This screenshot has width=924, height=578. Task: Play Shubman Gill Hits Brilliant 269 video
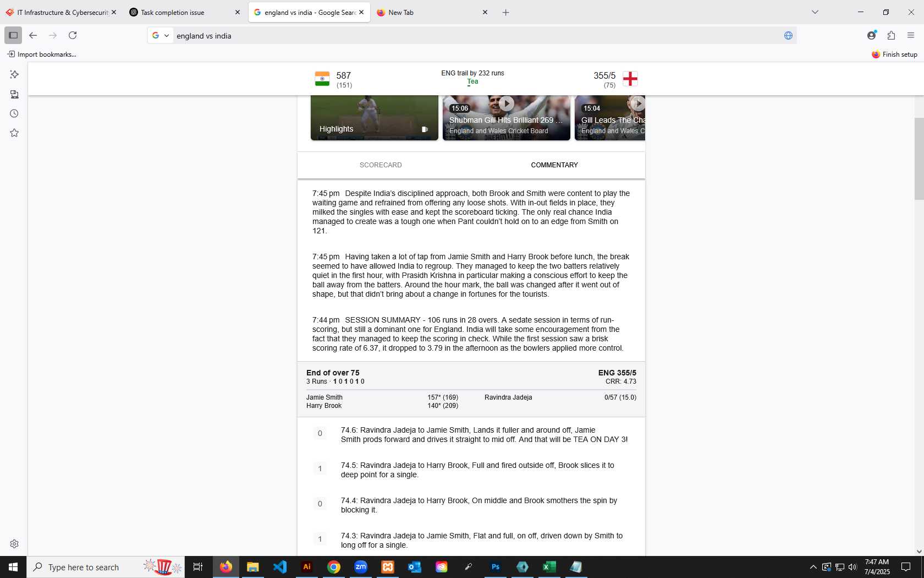coord(507,118)
